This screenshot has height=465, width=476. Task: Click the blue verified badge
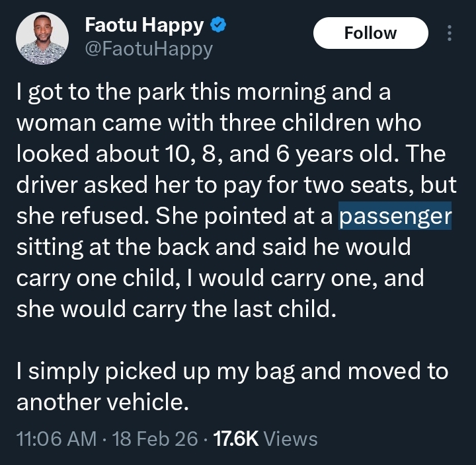[x=219, y=26]
